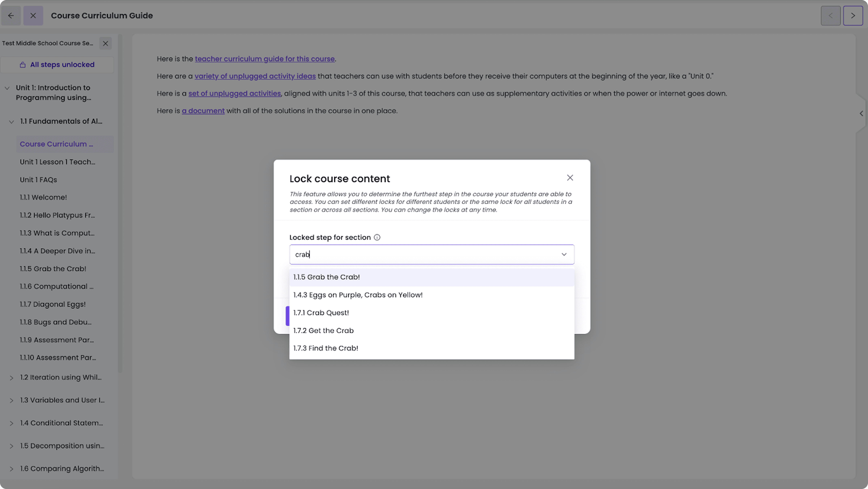Screen dimensions: 868x489
Task: Open set of unplugged activities link
Action: [x=234, y=94]
